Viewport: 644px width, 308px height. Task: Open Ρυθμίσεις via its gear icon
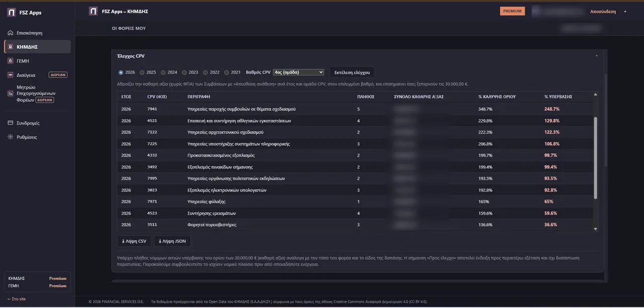[x=11, y=137]
